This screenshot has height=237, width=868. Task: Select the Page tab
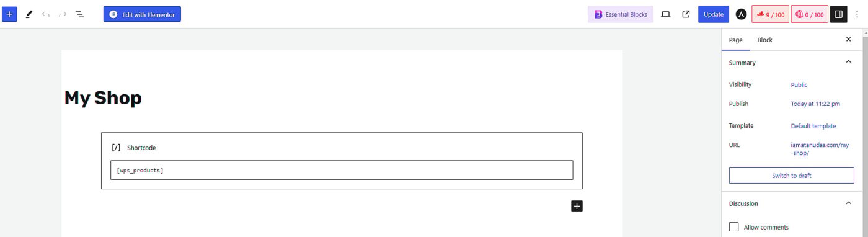coord(736,40)
